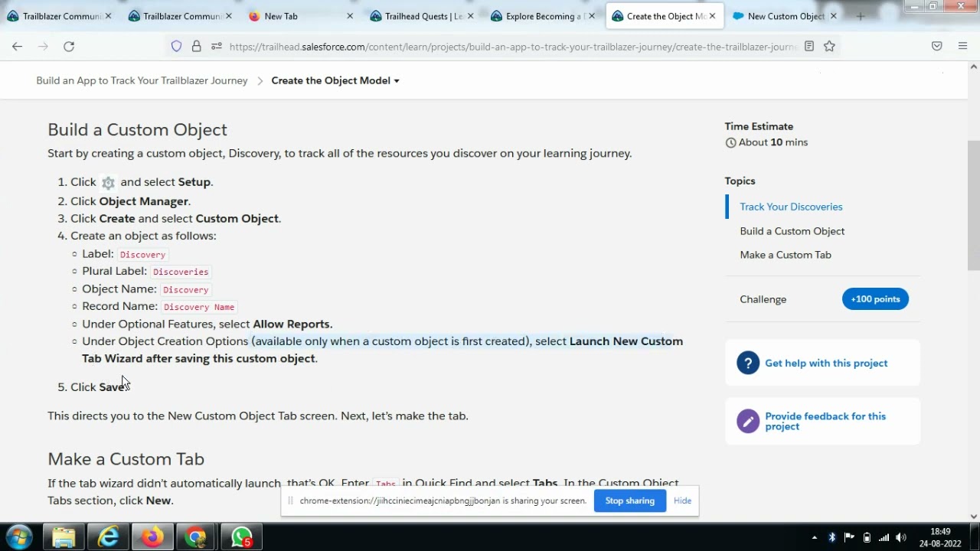Close the Trailhead Quests tab

click(470, 16)
